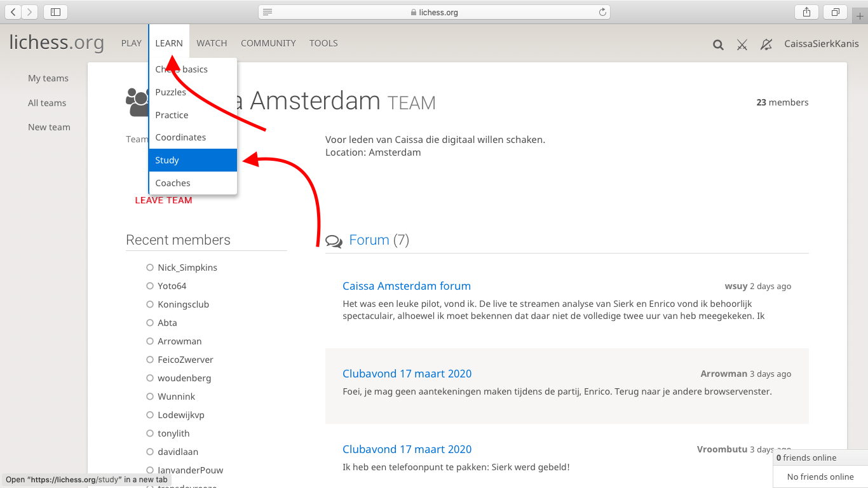
Task: Click status circle beside Abta
Action: [150, 323]
